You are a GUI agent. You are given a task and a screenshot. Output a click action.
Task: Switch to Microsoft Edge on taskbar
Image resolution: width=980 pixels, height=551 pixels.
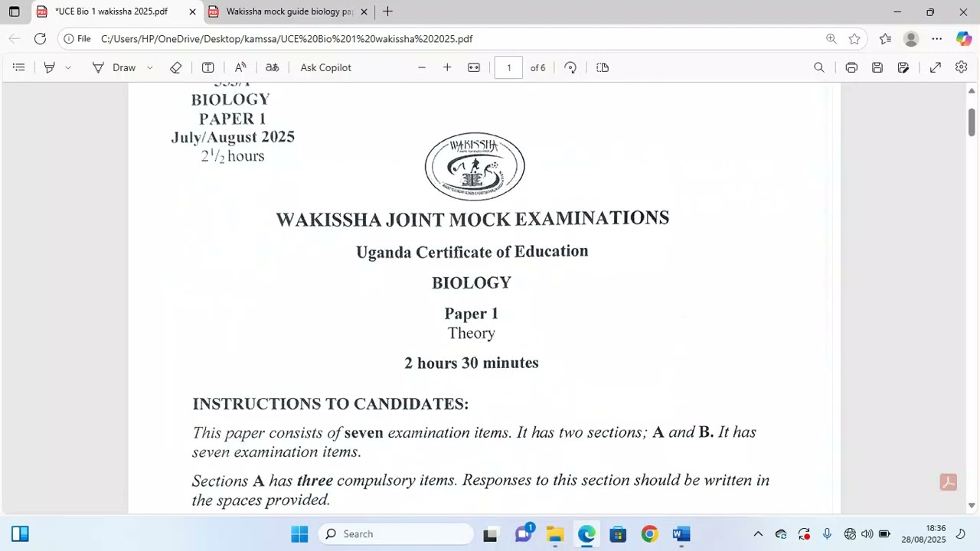[586, 534]
